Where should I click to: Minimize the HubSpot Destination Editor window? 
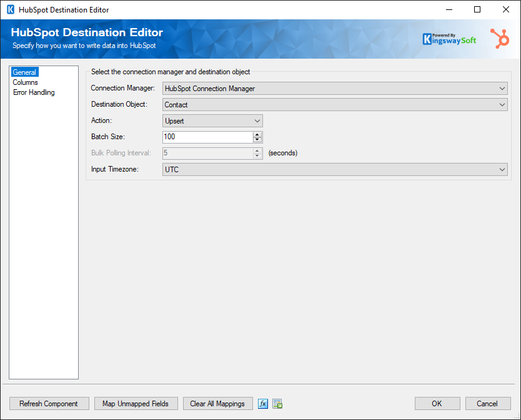coord(449,9)
